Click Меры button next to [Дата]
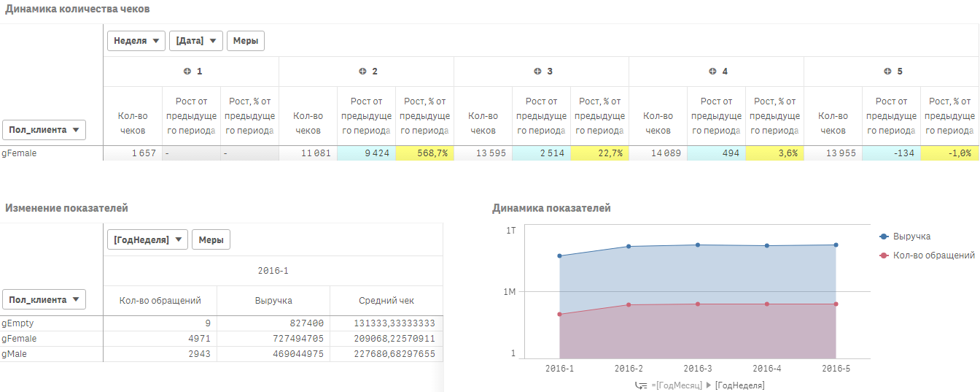980x392 pixels. 245,41
